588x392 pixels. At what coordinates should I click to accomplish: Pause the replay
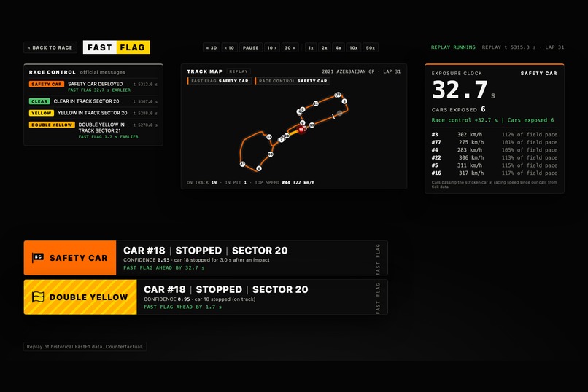tap(250, 48)
